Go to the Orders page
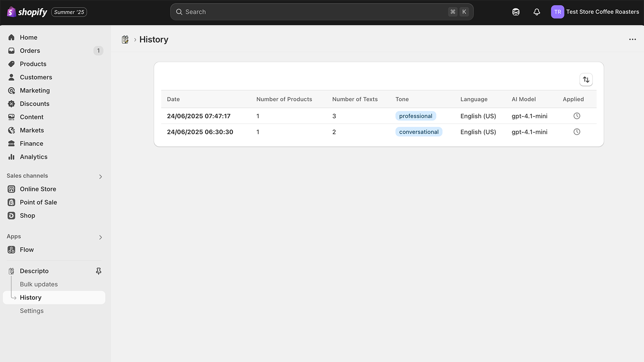644x362 pixels. click(30, 51)
